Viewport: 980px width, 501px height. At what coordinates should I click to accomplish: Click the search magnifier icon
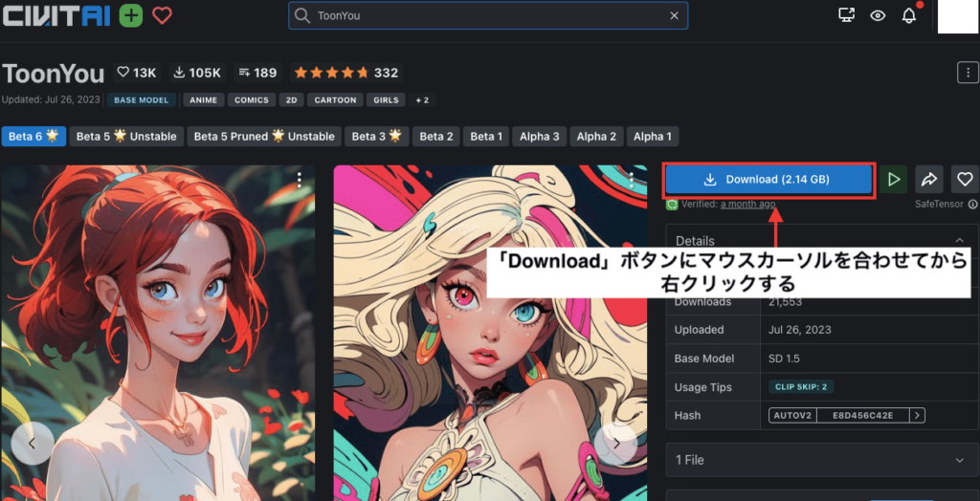302,15
